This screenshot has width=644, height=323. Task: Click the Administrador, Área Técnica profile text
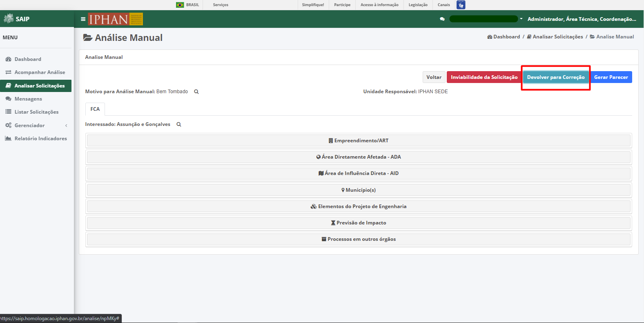tap(582, 19)
